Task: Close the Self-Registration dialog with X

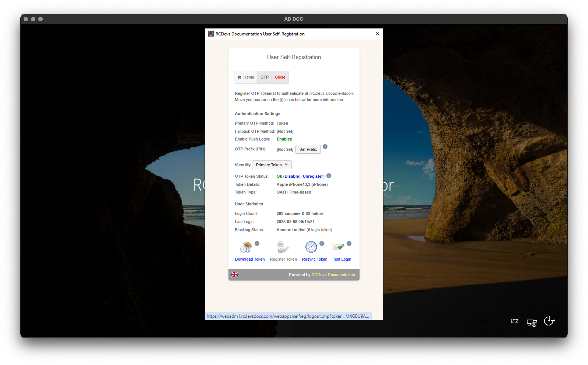Action: point(378,34)
